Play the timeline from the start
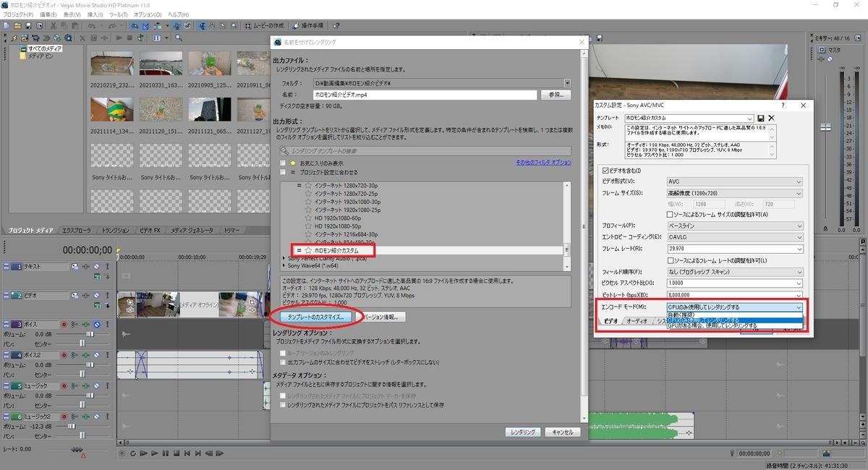The height and width of the screenshot is (470, 868). pos(143,453)
